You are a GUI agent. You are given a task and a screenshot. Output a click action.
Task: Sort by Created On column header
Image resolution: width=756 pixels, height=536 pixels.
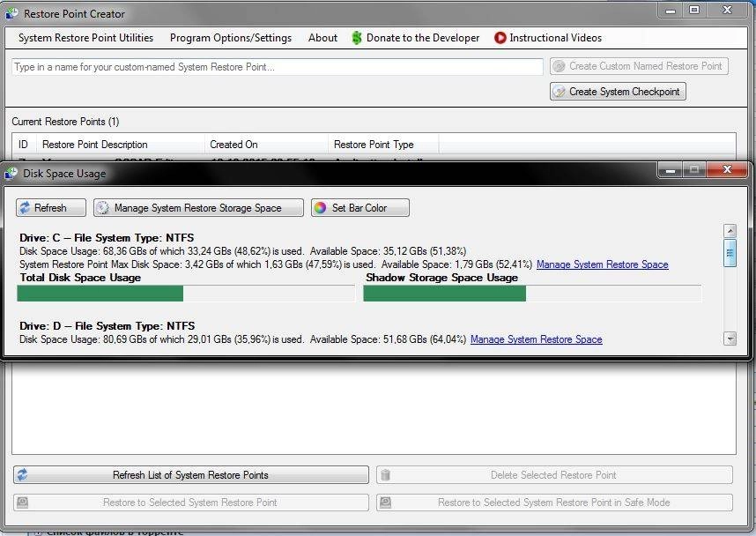[266, 145]
